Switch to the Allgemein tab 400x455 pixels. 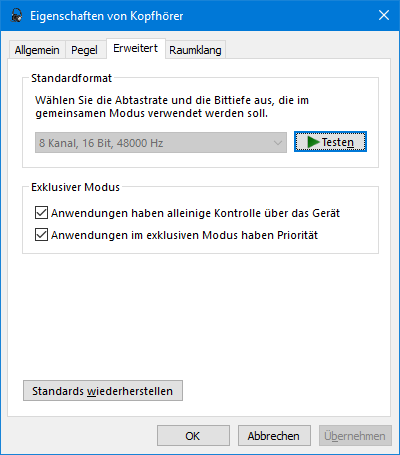click(37, 50)
